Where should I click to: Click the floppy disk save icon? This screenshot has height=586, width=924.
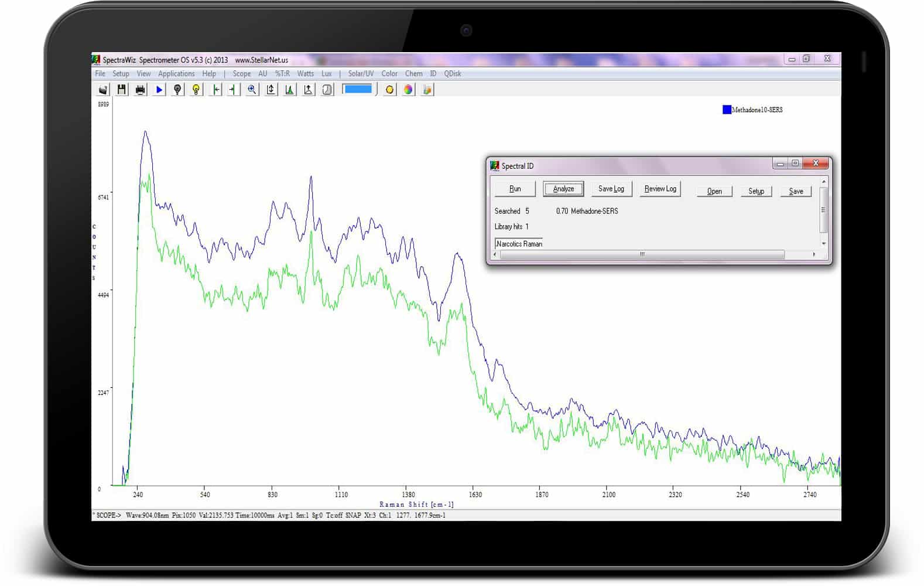click(122, 90)
